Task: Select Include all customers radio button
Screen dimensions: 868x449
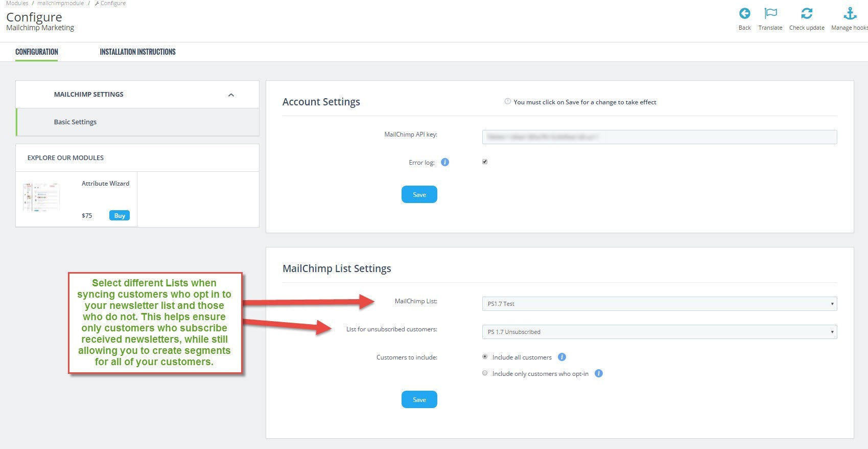Action: click(485, 356)
